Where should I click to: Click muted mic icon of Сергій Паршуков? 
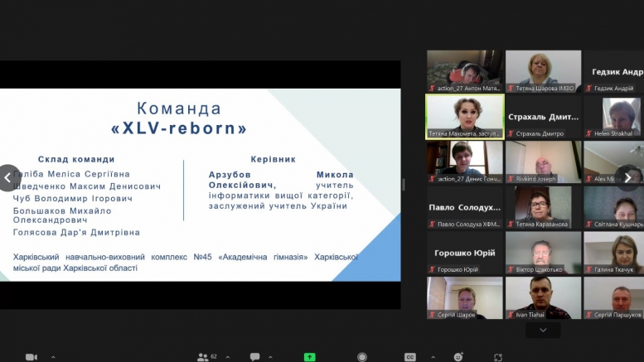click(x=589, y=315)
